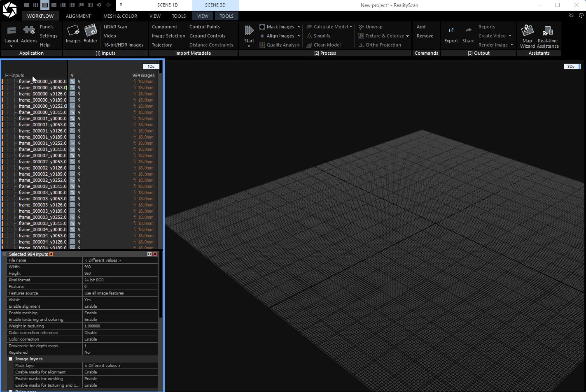
Task: Toggle visibility pin of frame_000000_y0000 image
Action: (79, 81)
